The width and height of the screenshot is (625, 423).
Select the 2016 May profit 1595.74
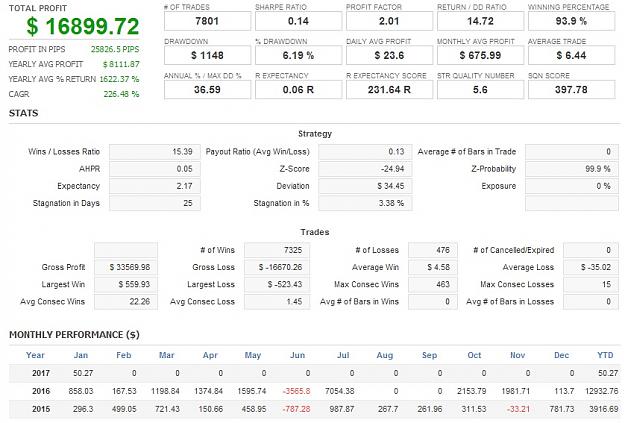252,392
